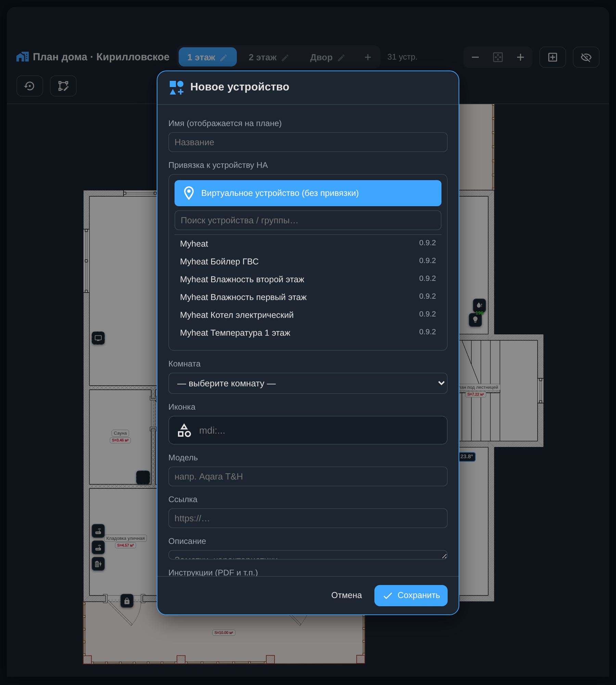Click the Кладовка уличная room label

tap(125, 538)
